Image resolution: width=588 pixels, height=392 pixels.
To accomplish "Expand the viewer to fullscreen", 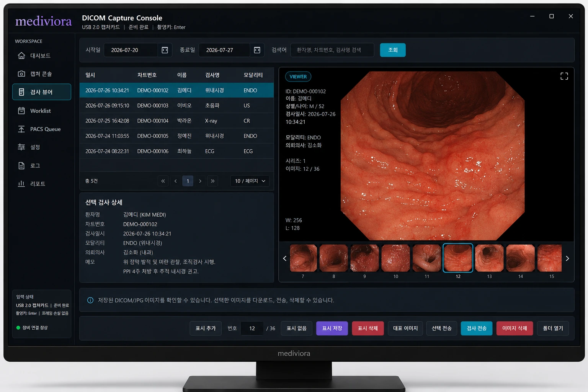I will (564, 76).
